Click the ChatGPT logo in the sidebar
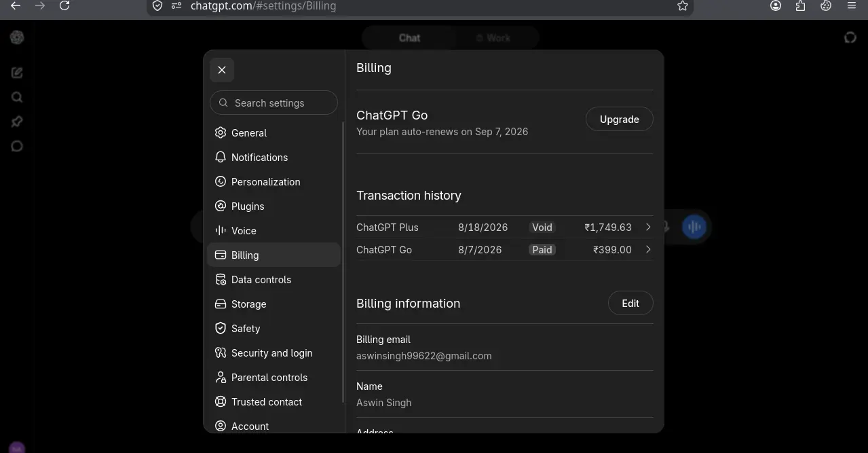The image size is (868, 453). [17, 37]
